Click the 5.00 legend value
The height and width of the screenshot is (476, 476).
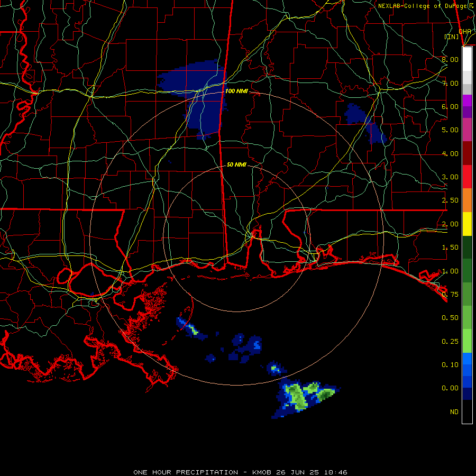point(450,130)
